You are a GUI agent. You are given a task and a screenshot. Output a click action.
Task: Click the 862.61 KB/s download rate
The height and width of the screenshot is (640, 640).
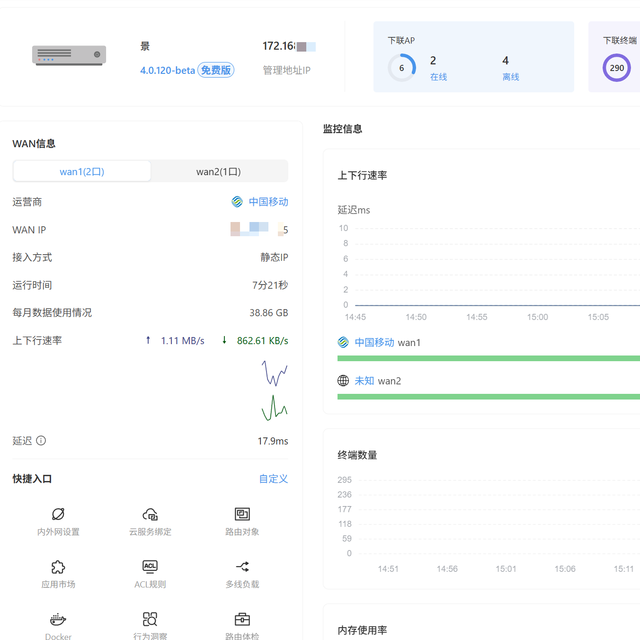[x=262, y=340]
